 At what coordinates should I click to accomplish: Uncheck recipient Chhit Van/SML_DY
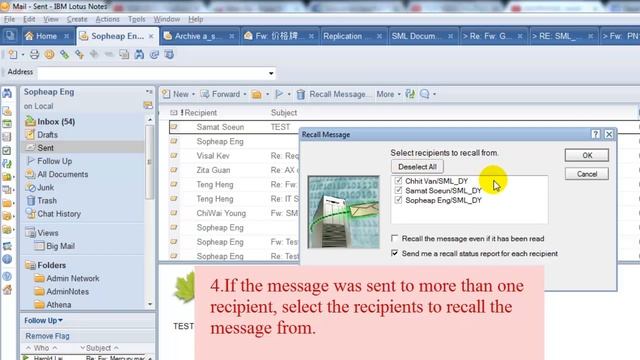(x=398, y=180)
